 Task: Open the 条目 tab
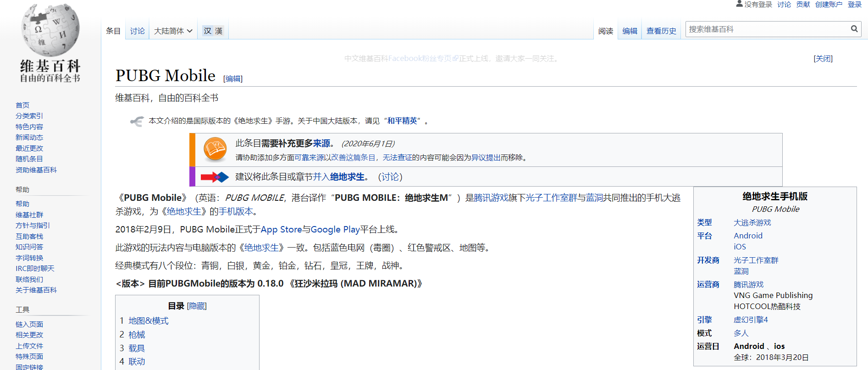point(113,31)
